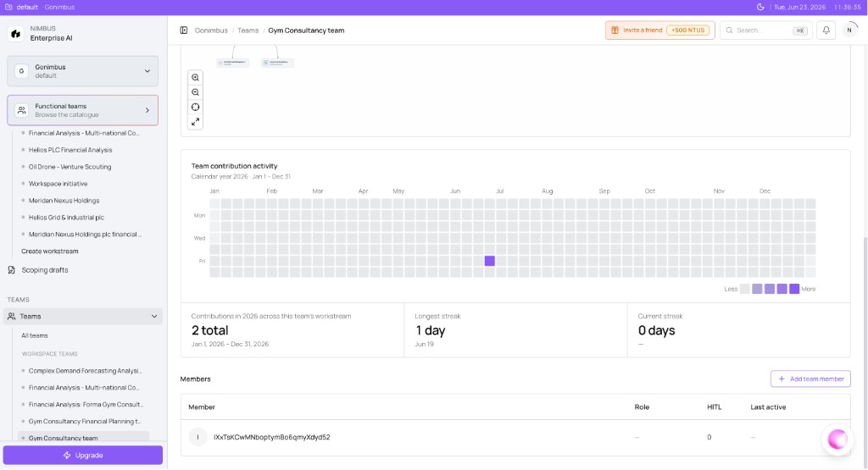868x470 pixels.
Task: Click the Add team member button
Action: click(810, 379)
